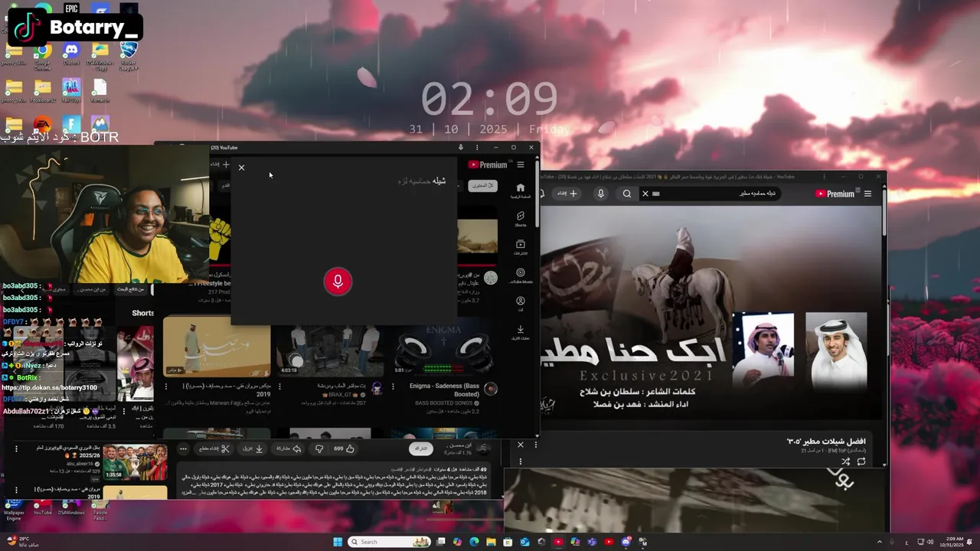Open the playlist title in right window panel
Screen dimensions: 980x551
coord(826,442)
